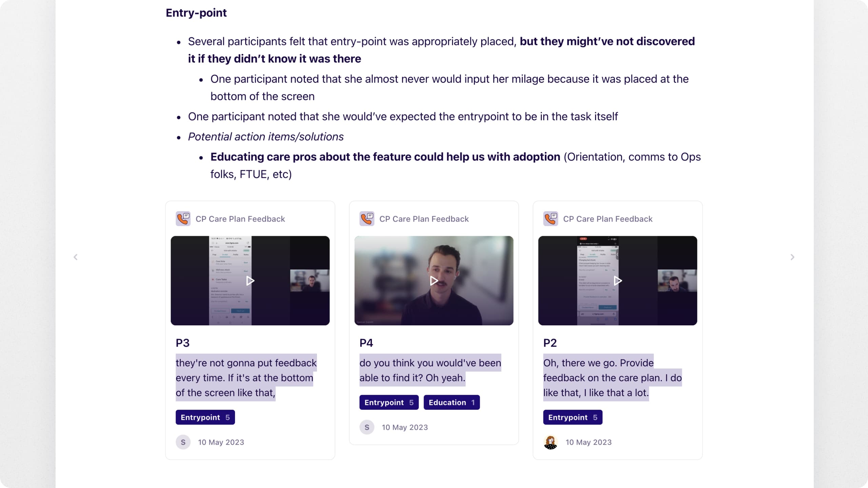Select the Education tag on P4 card
868x488 pixels.
(x=452, y=402)
